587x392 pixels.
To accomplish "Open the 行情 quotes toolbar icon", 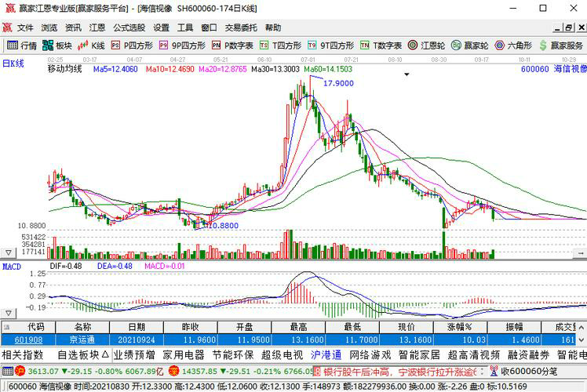I will [21, 45].
